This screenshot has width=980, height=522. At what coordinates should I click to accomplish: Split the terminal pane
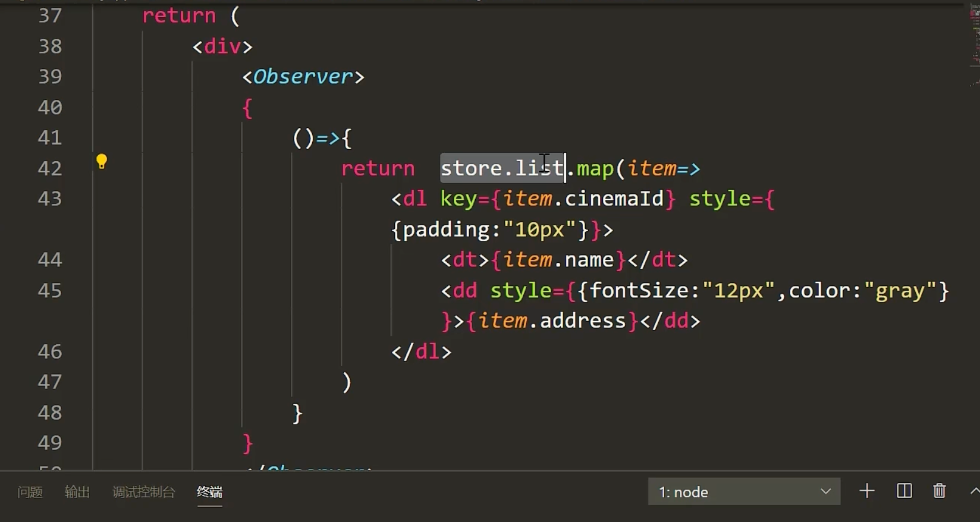pyautogui.click(x=904, y=491)
